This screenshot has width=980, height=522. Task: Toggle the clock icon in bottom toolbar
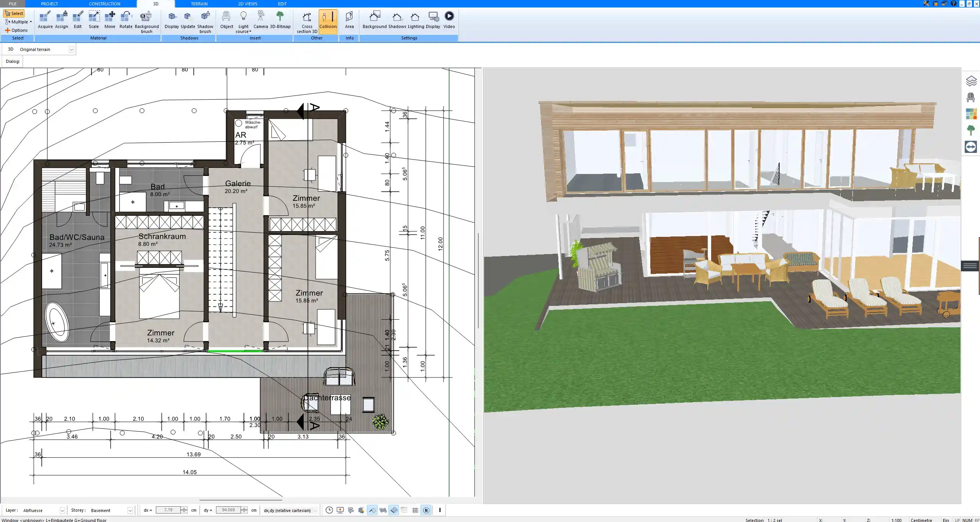point(329,510)
